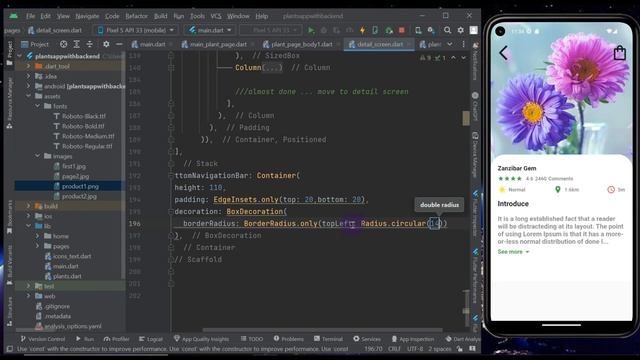Expand the build folder
The height and width of the screenshot is (360, 640).
click(28, 206)
